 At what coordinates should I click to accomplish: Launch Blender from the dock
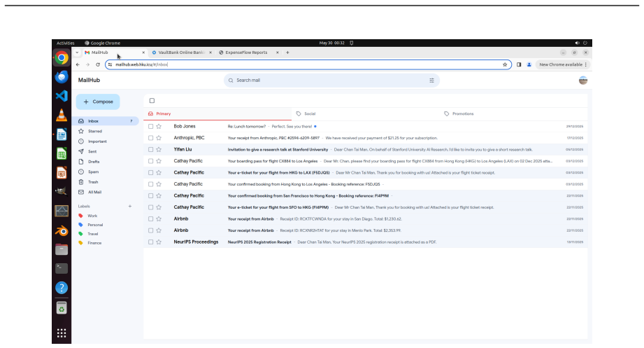(62, 231)
